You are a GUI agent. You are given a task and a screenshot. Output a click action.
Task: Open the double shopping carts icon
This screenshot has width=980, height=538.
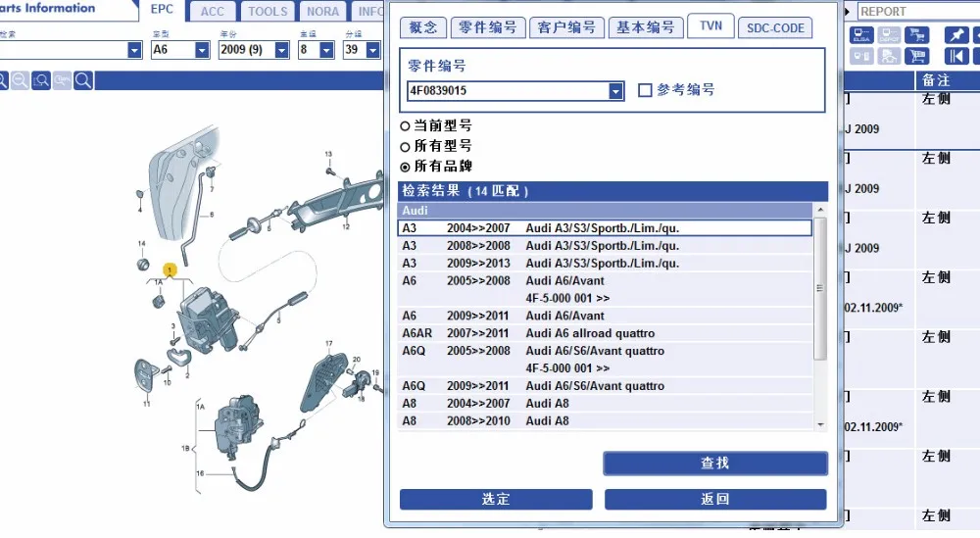point(917,35)
